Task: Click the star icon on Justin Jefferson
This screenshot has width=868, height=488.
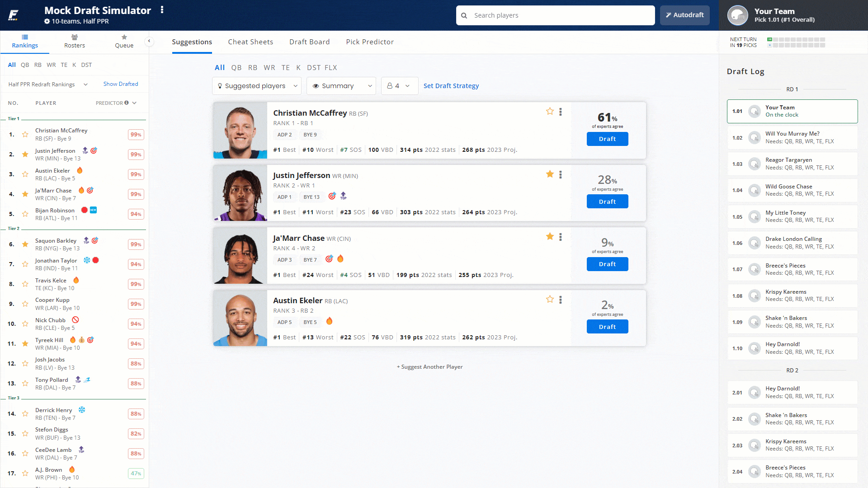Action: [x=550, y=174]
